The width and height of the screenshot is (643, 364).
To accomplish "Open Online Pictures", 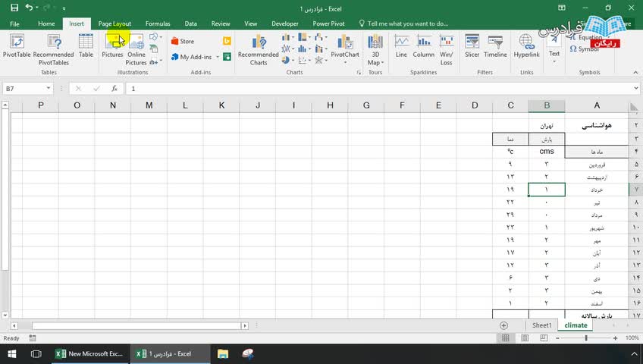I will 136,49.
